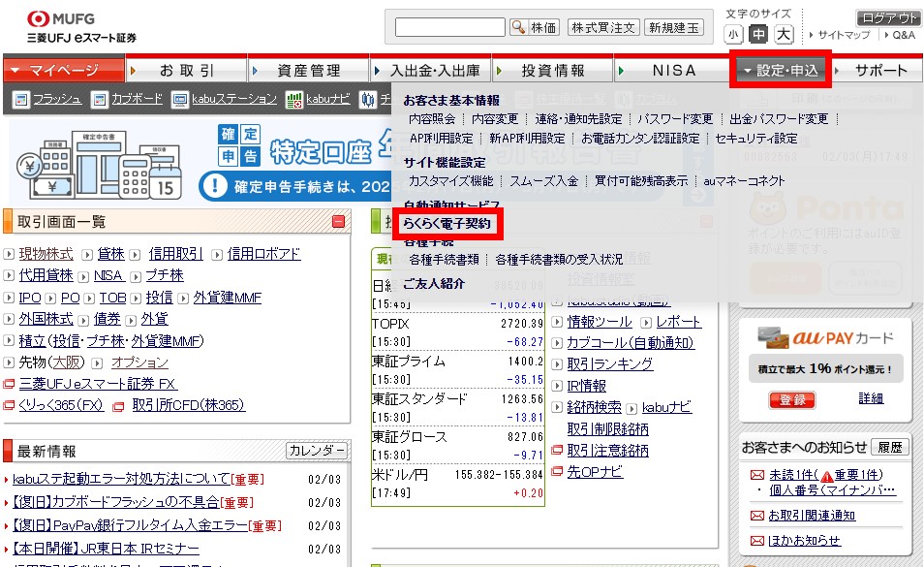924x567 pixels.
Task: Click the 株式買注文 button
Action: 603,27
